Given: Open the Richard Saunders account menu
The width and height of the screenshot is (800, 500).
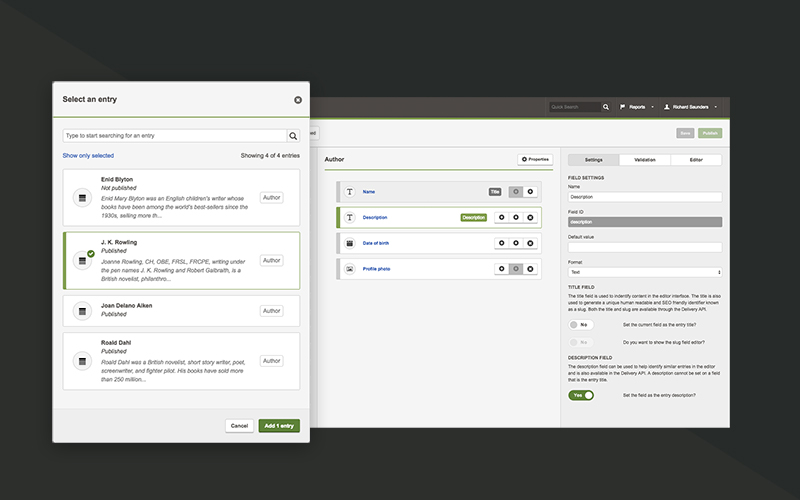Looking at the screenshot, I should coord(690,107).
